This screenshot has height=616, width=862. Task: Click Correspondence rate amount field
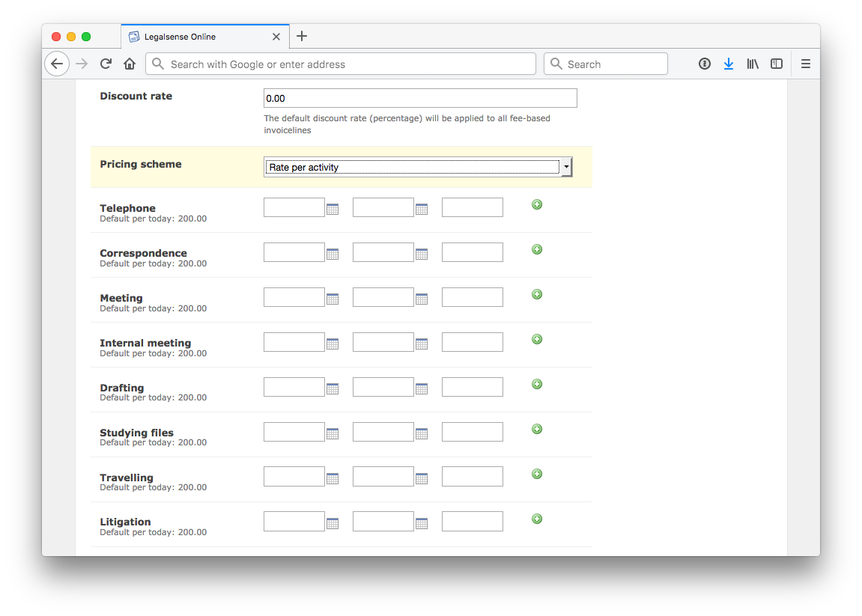click(x=473, y=252)
